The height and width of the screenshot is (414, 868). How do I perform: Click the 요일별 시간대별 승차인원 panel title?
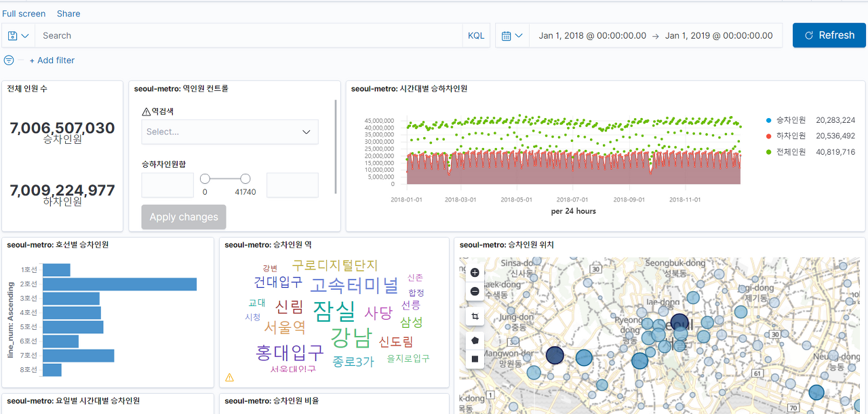73,401
